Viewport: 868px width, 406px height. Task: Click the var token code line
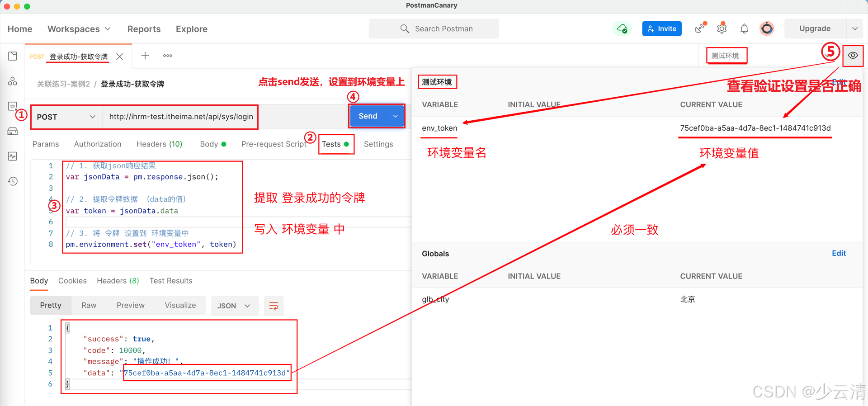tap(122, 211)
